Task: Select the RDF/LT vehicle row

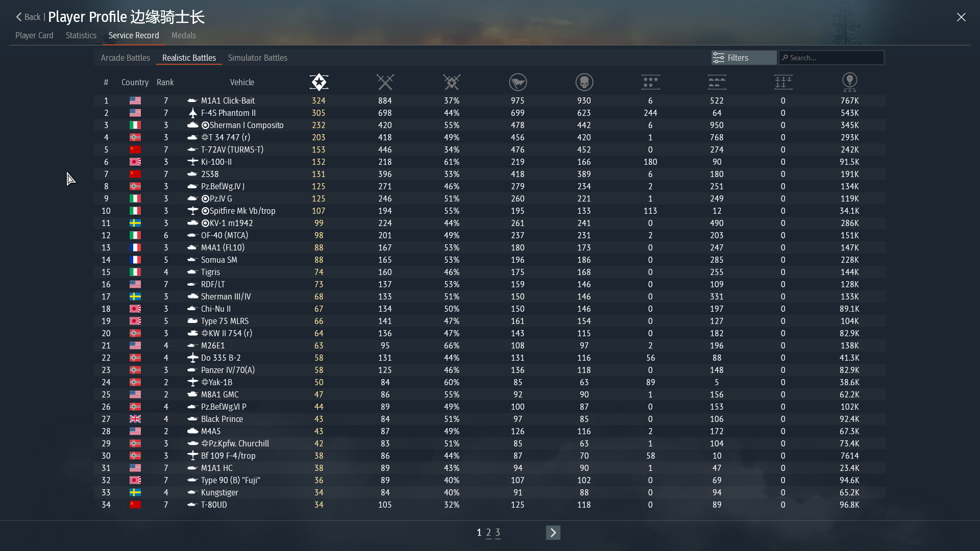Action: tap(490, 284)
